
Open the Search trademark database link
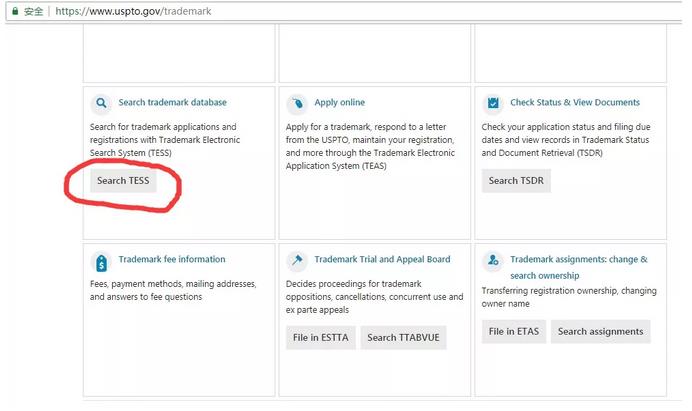pos(172,102)
